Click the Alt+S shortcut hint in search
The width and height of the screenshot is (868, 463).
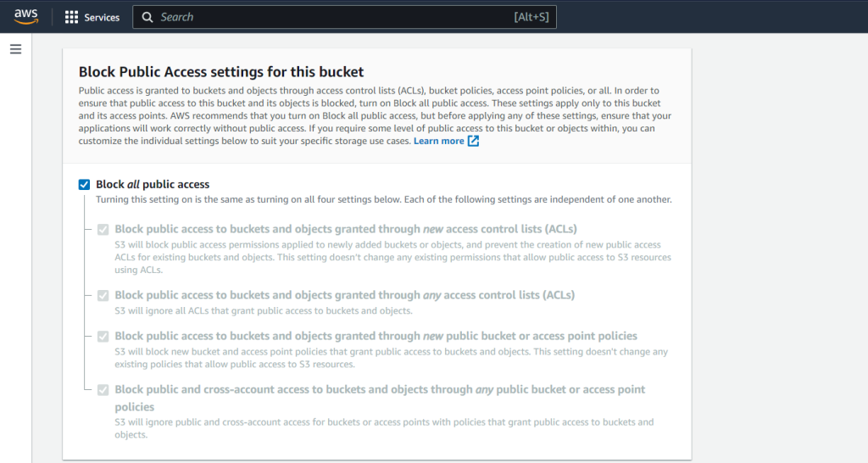[x=531, y=17]
